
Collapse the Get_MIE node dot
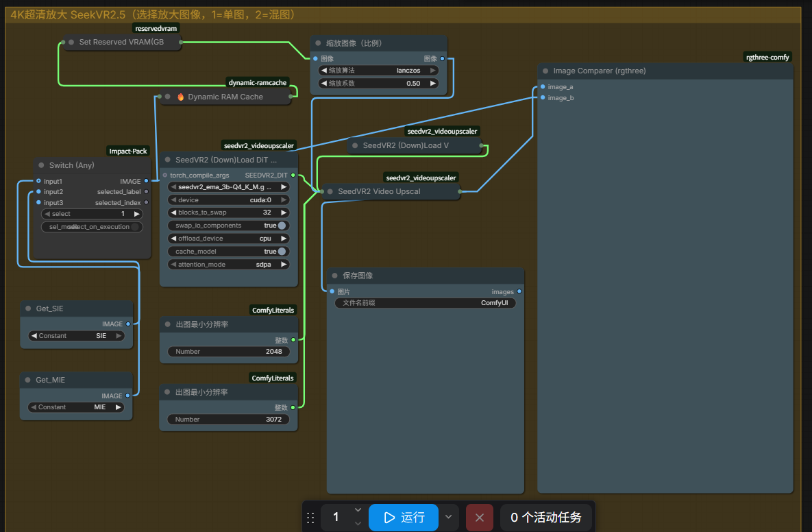coord(28,380)
